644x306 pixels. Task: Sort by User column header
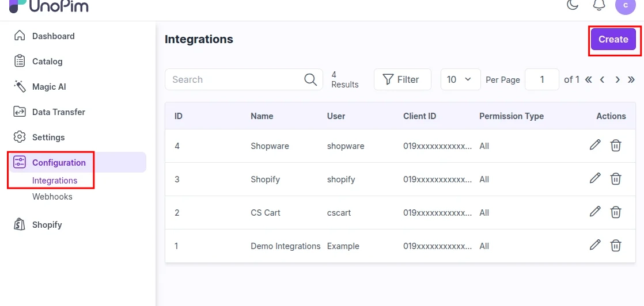pyautogui.click(x=336, y=116)
